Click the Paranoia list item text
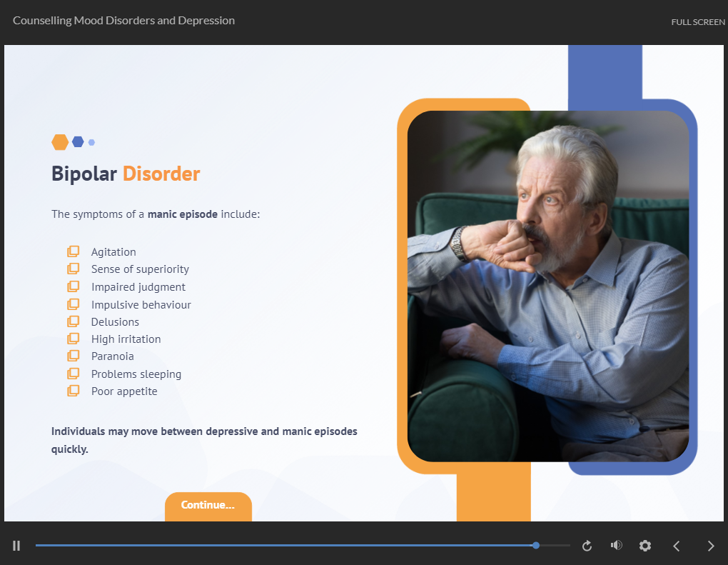 (x=113, y=356)
